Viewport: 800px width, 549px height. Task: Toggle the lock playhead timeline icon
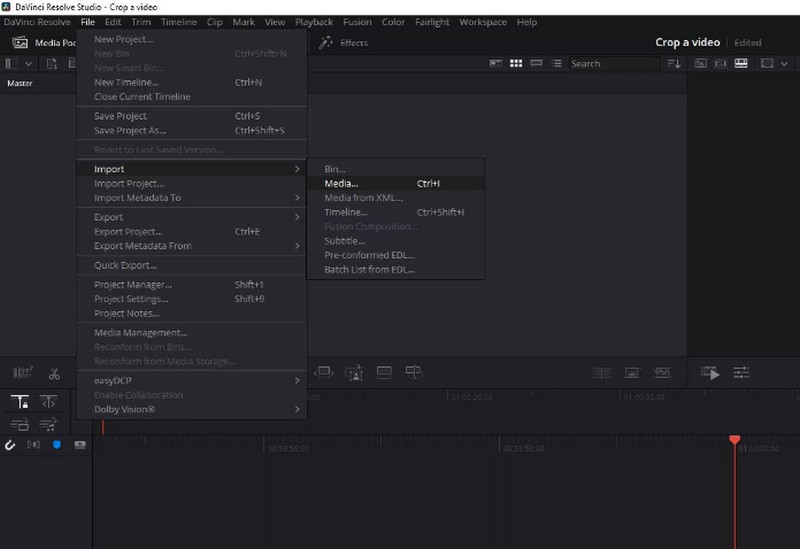tap(20, 402)
